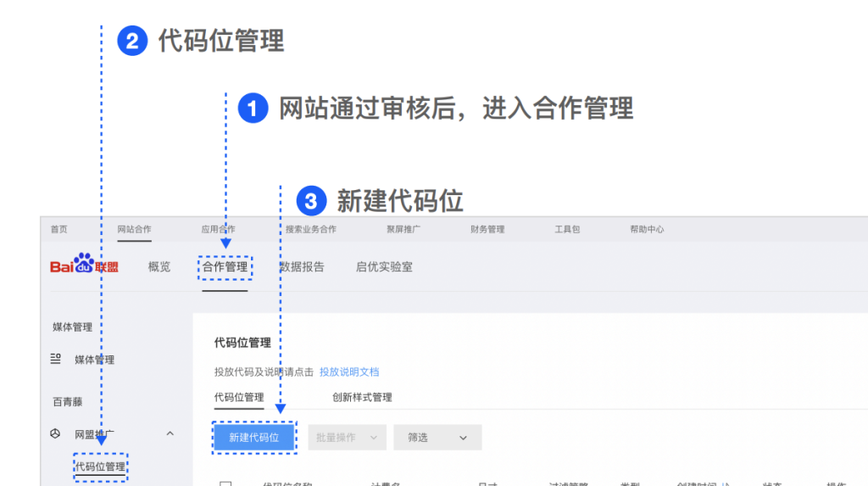Click the 网盟推广 icon in sidebar
The width and height of the screenshot is (868, 486).
(56, 434)
